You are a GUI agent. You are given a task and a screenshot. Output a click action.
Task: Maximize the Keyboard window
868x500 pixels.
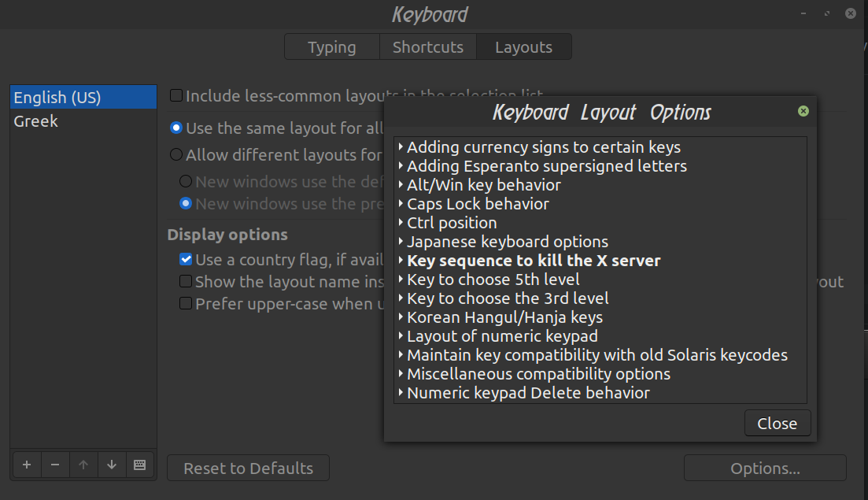[827, 13]
